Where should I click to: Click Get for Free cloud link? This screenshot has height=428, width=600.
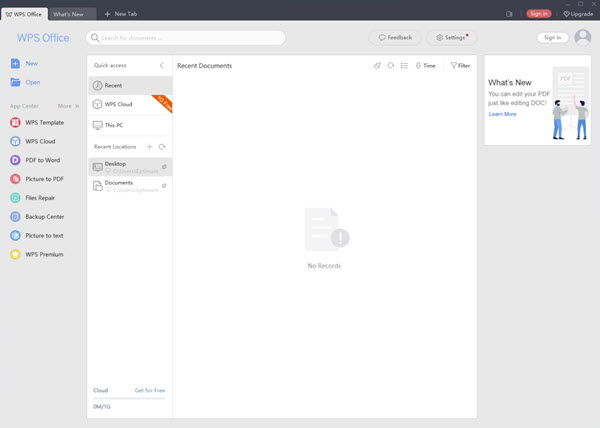click(x=150, y=391)
